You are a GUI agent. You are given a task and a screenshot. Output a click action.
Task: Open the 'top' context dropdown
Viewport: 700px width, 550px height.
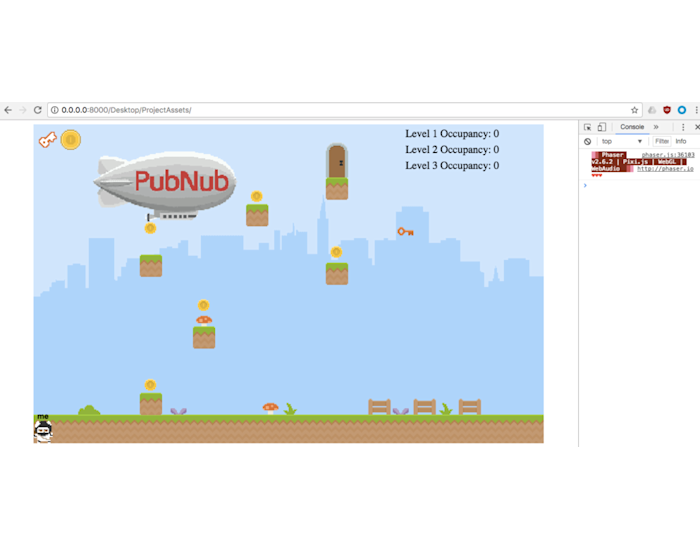(x=621, y=142)
